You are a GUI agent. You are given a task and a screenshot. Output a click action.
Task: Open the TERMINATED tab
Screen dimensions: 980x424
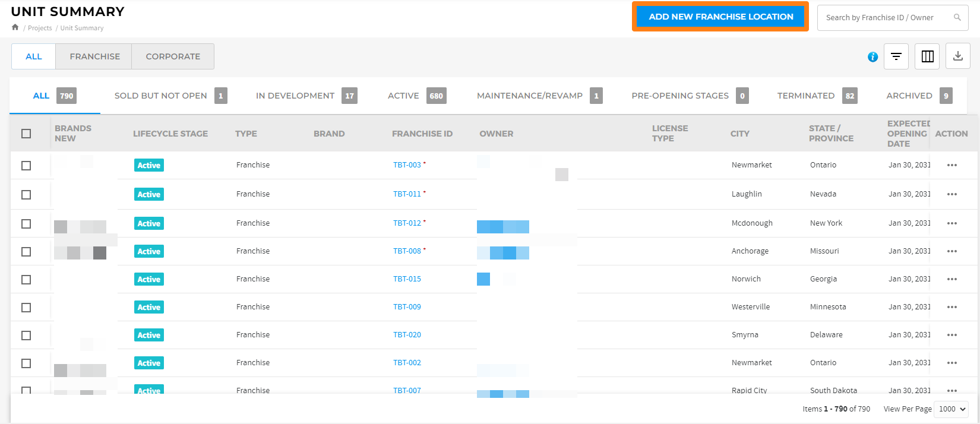[x=817, y=96]
